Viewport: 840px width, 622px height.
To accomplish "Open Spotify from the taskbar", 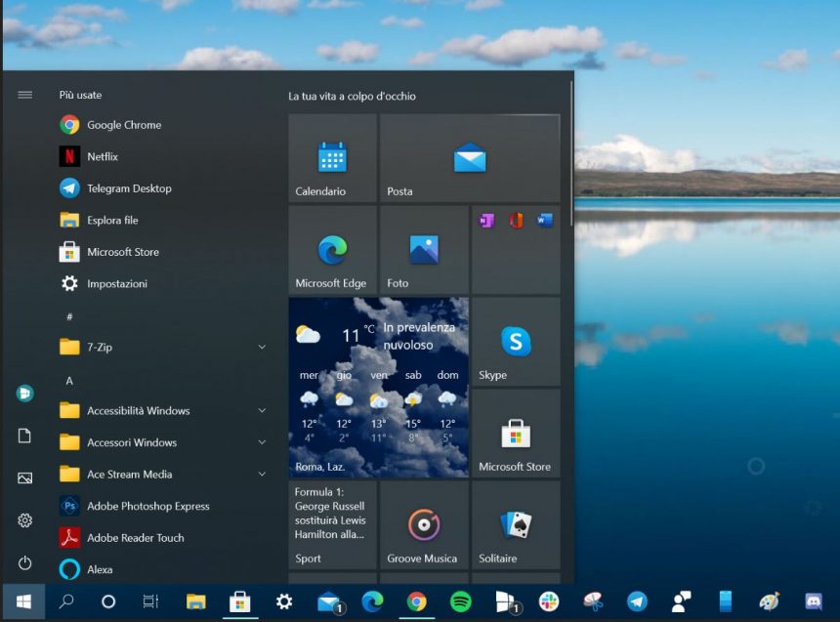I will click(x=461, y=601).
